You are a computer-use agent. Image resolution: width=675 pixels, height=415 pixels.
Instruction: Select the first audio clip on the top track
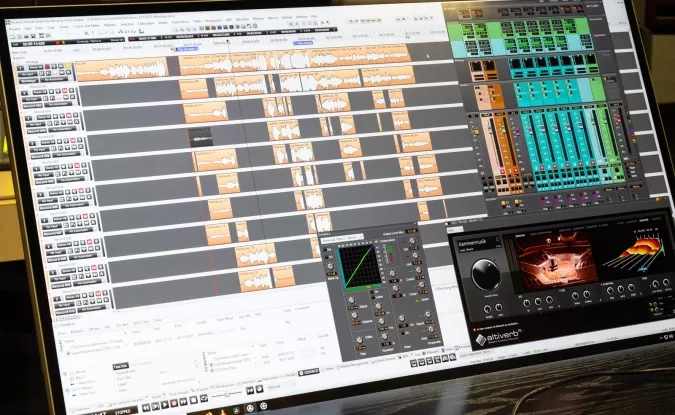tap(118, 70)
